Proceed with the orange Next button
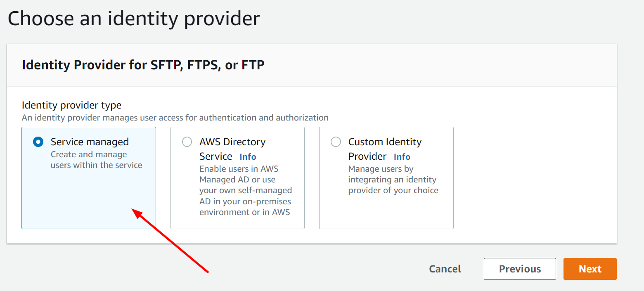644x291 pixels. (x=590, y=269)
